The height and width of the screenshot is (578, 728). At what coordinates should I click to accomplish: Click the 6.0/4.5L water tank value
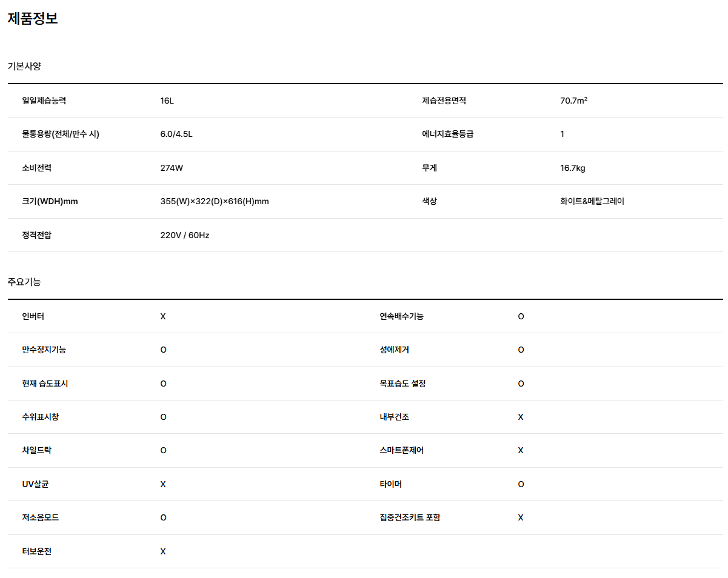click(176, 134)
